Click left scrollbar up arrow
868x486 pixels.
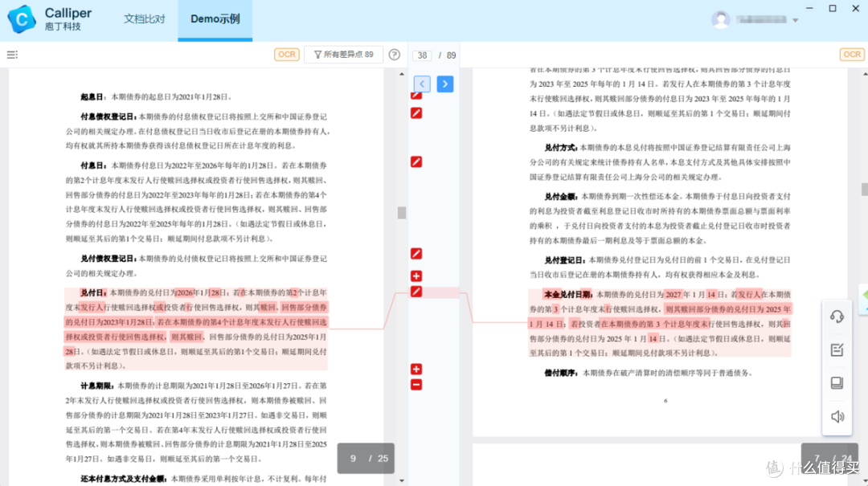coord(402,74)
